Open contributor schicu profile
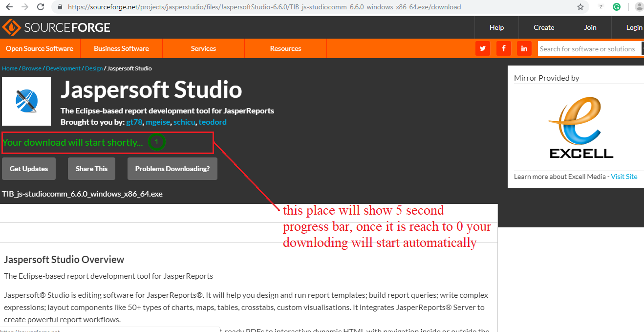Image resolution: width=644 pixels, height=332 pixels. tap(184, 122)
